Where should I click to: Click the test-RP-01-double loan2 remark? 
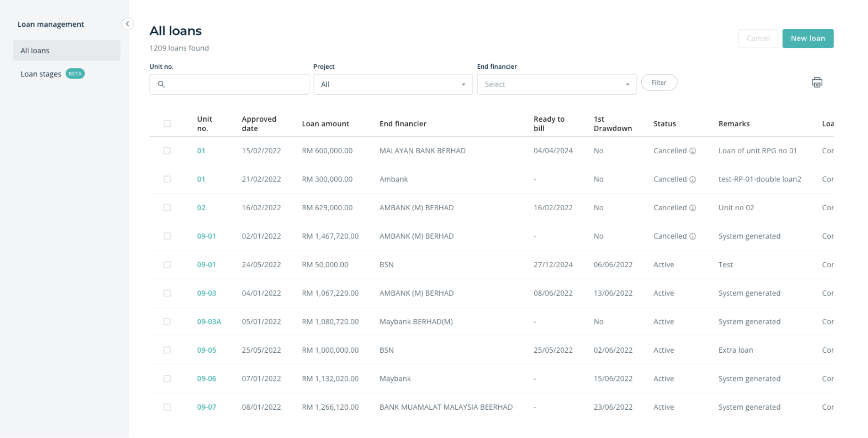pyautogui.click(x=760, y=179)
